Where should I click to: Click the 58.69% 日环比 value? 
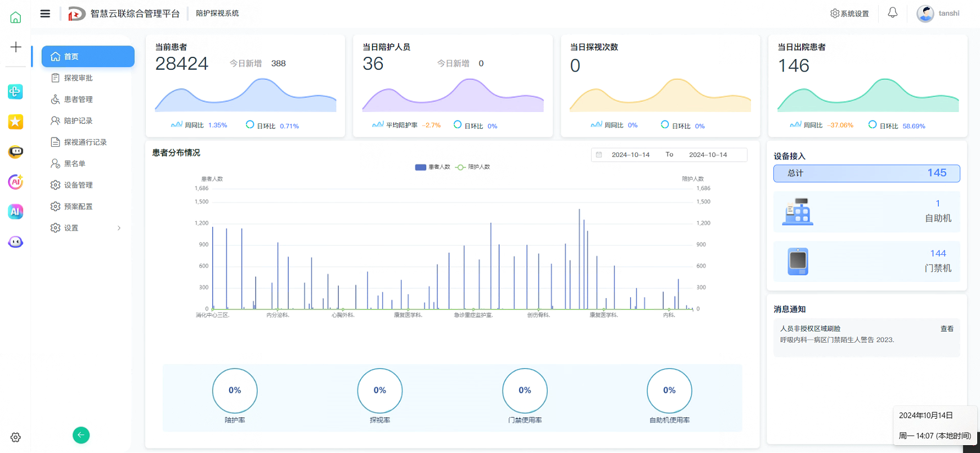(x=914, y=126)
